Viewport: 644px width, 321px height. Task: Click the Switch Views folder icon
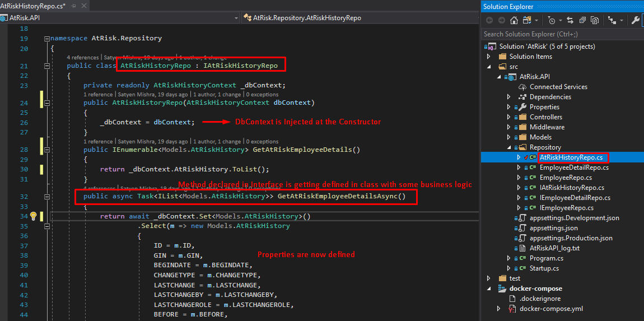pos(527,20)
